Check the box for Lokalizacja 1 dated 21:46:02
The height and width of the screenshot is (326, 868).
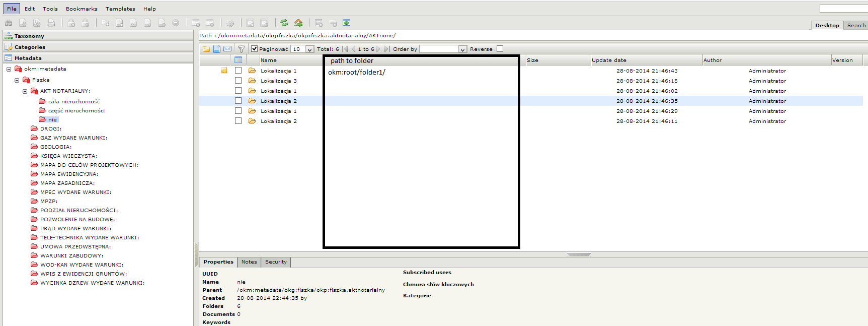pos(238,91)
